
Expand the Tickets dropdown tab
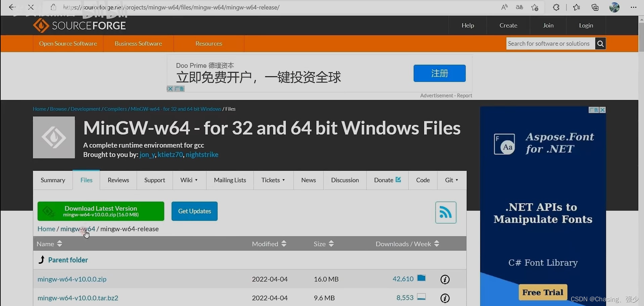coord(273,180)
